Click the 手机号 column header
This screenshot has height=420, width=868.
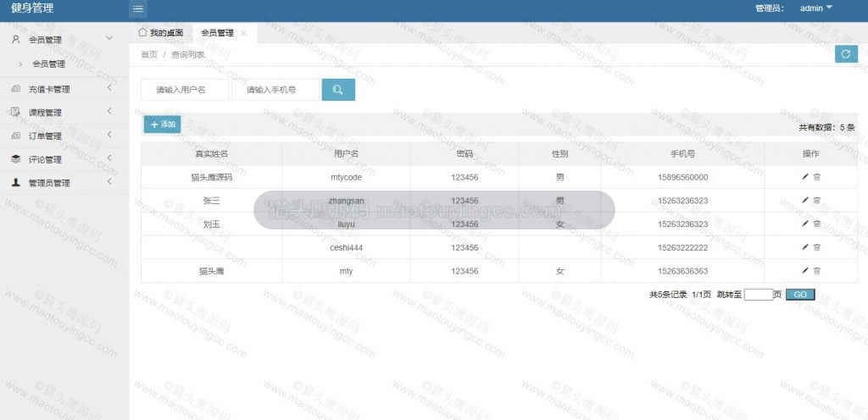[x=682, y=153]
